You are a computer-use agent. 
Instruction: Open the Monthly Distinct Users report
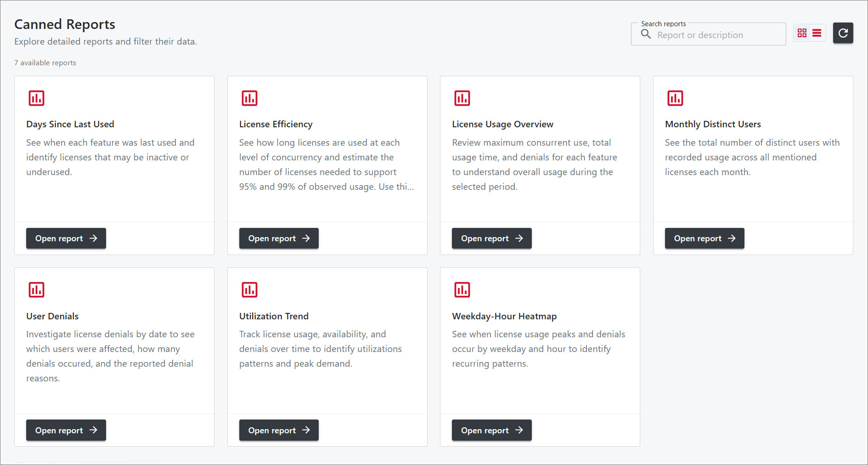coord(705,238)
